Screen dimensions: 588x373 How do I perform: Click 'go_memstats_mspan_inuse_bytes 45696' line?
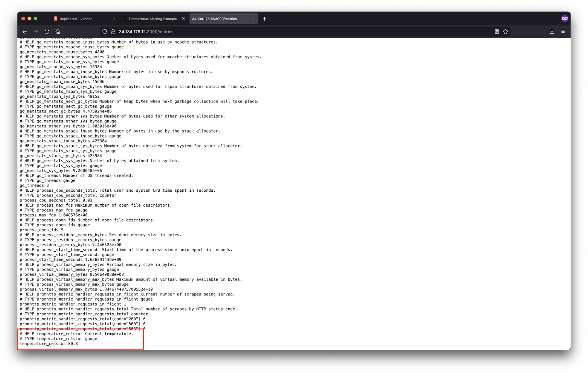(62, 82)
